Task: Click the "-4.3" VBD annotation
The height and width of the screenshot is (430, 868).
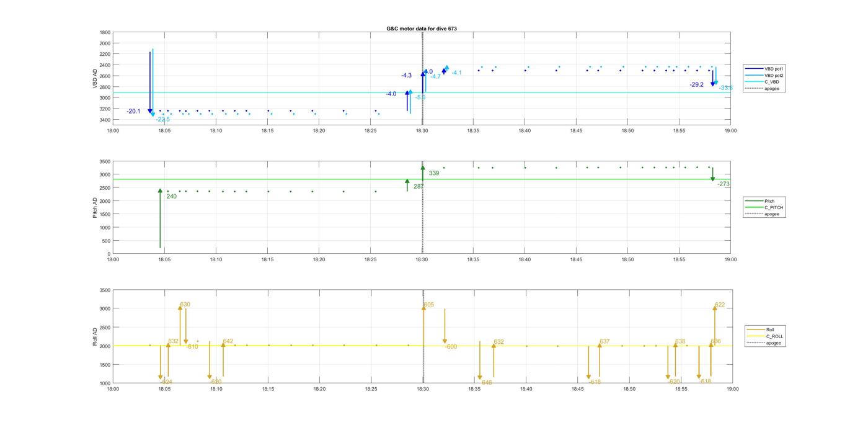Action: click(x=406, y=76)
